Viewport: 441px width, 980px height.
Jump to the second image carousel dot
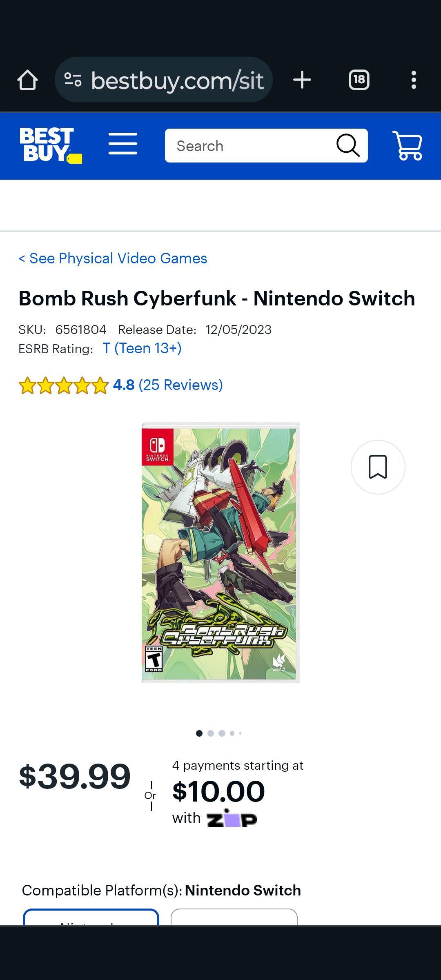point(211,733)
